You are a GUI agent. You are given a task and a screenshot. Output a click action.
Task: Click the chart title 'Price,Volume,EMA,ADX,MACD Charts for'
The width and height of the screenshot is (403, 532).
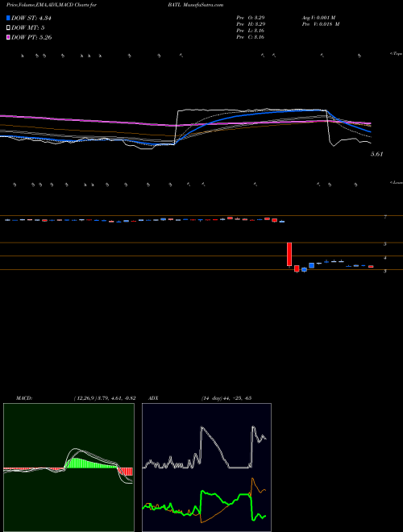[x=52, y=5]
